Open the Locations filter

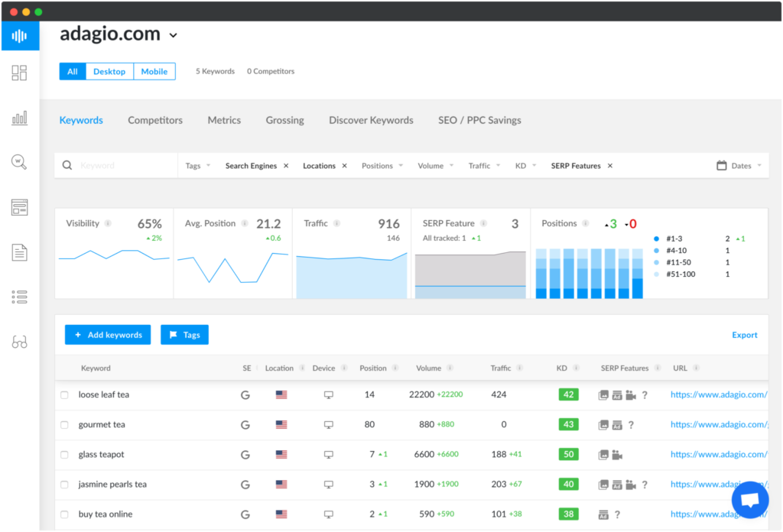(x=319, y=166)
